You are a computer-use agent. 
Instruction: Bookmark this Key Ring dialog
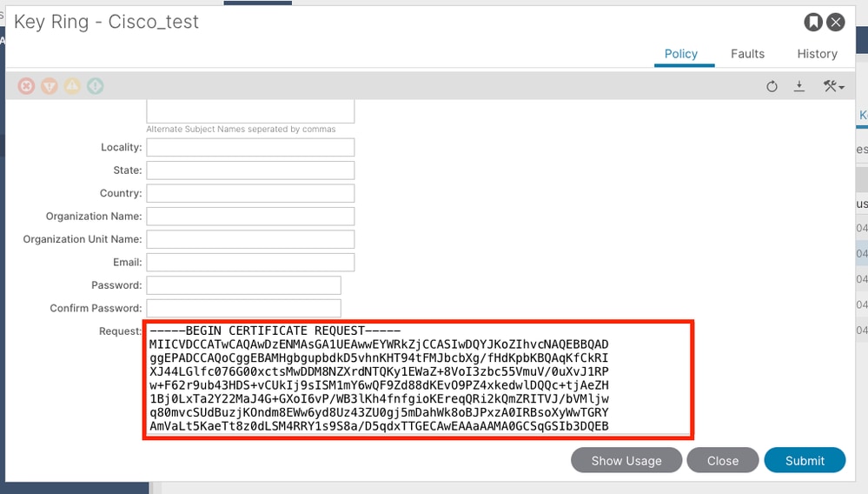pos(813,22)
